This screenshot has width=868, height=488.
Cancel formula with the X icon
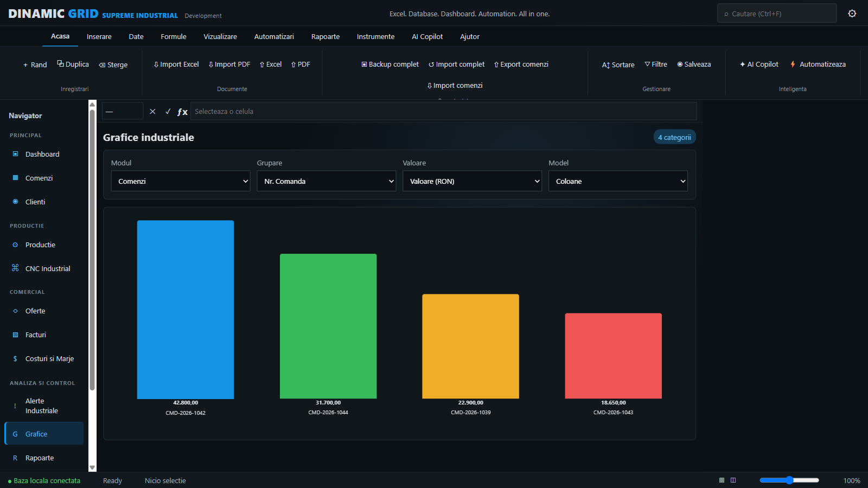[x=152, y=111]
